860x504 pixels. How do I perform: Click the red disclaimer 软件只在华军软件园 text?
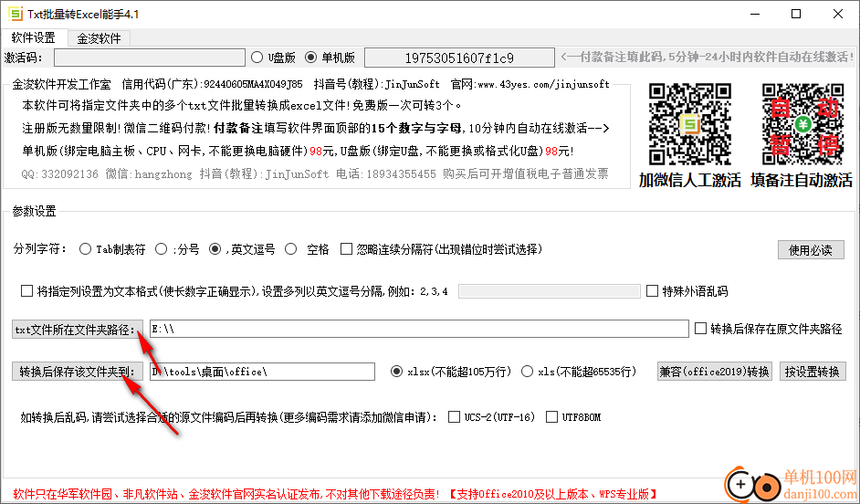pos(226,494)
